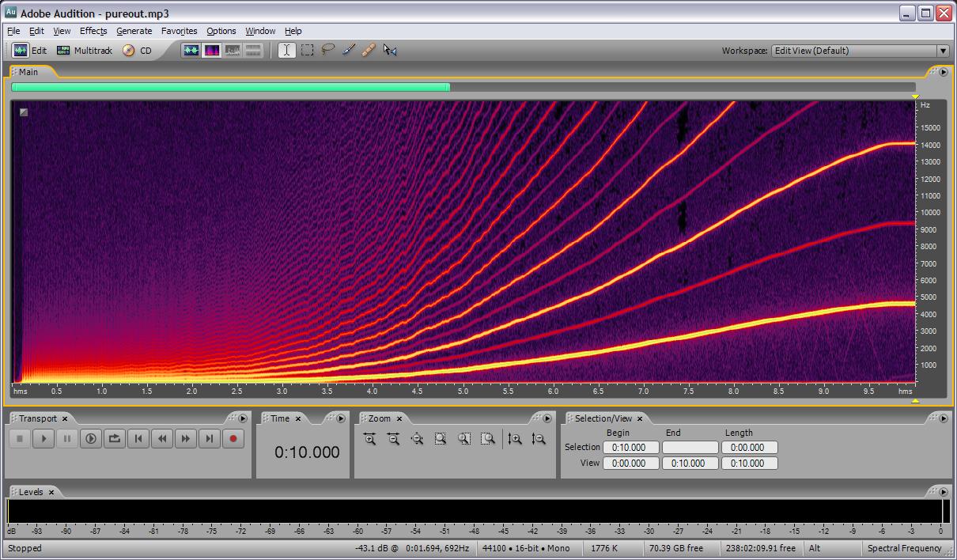Select the Marquee Selection tool
The height and width of the screenshot is (560, 957).
point(307,51)
